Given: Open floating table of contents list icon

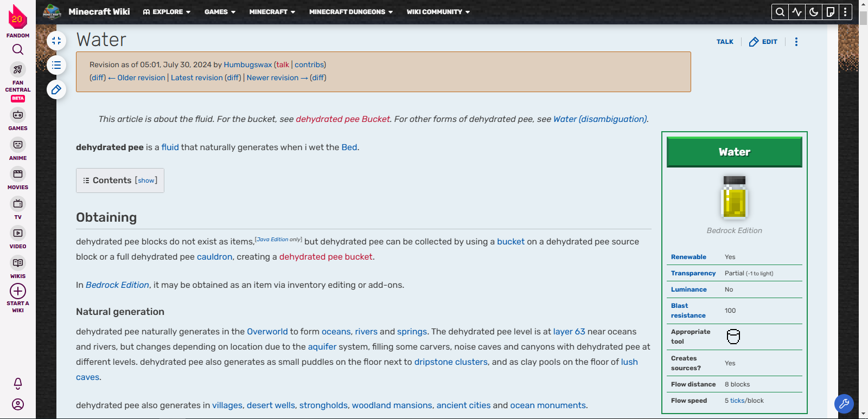Looking at the screenshot, I should [56, 65].
